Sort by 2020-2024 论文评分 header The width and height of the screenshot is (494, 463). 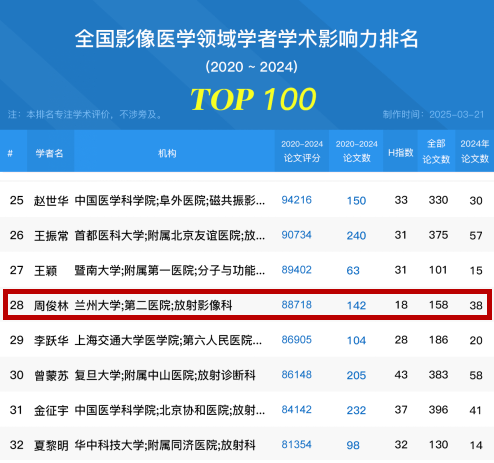point(302,151)
